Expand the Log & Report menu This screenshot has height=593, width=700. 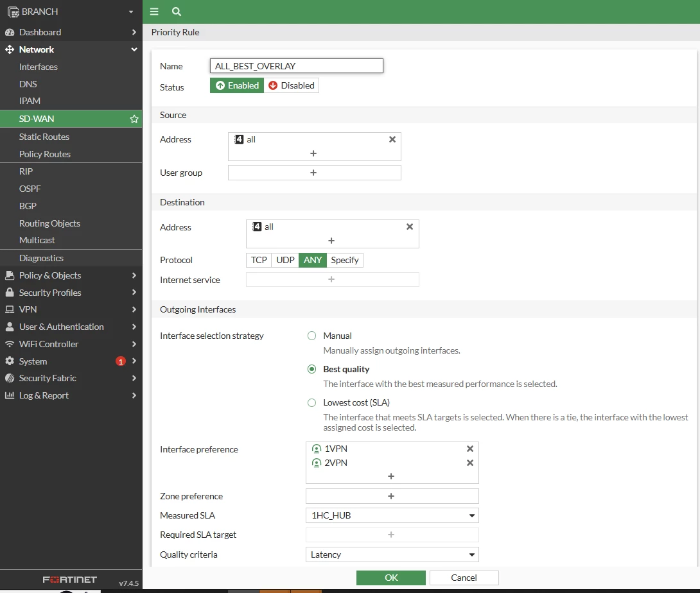click(134, 395)
